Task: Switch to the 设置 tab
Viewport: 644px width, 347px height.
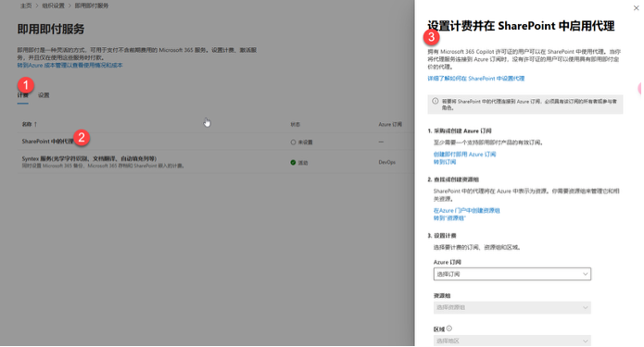Action: point(44,95)
